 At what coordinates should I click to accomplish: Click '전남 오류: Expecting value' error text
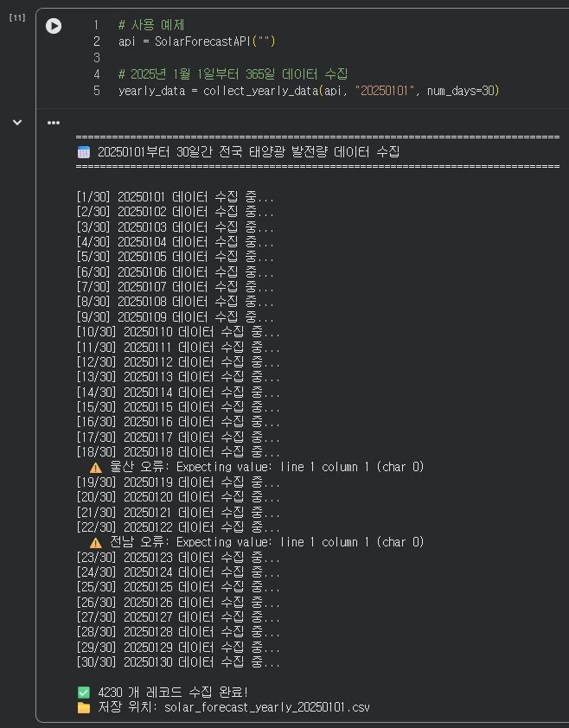tap(267, 542)
